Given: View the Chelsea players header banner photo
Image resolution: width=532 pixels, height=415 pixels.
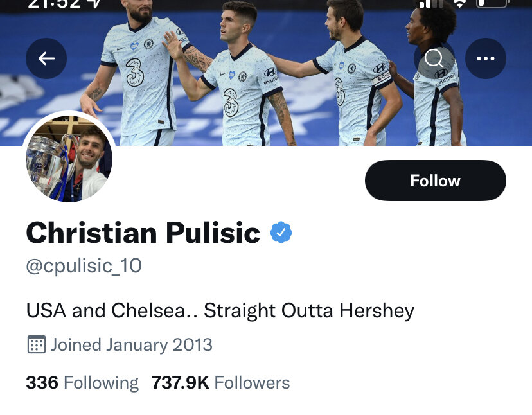Looking at the screenshot, I should 266,73.
